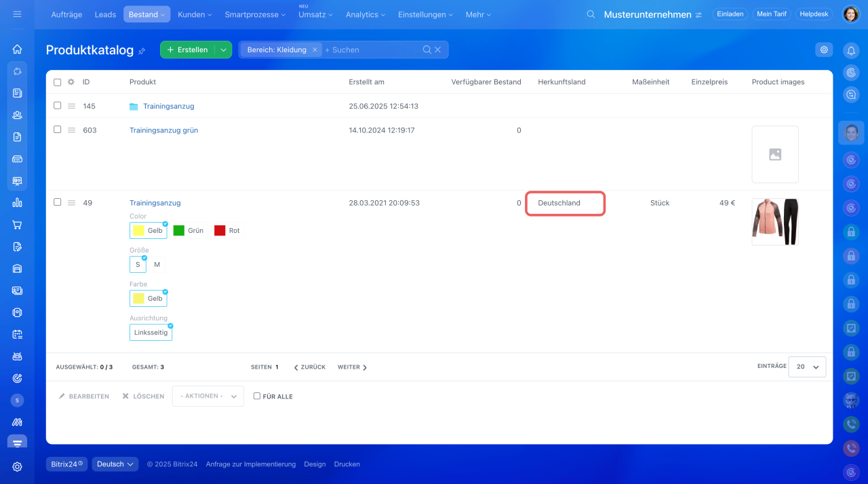Open the Deutsch language selector
The image size is (868, 484).
tap(115, 464)
